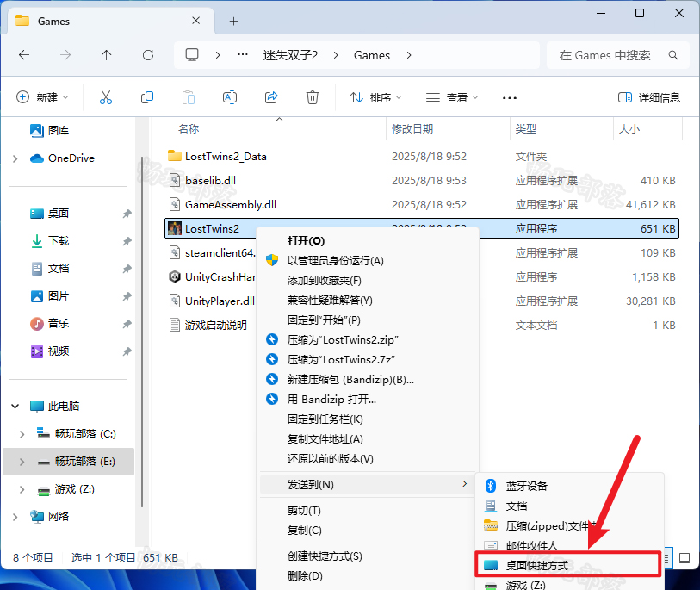
Task: Choose 用 Bandizip 打开...
Action: (x=368, y=399)
